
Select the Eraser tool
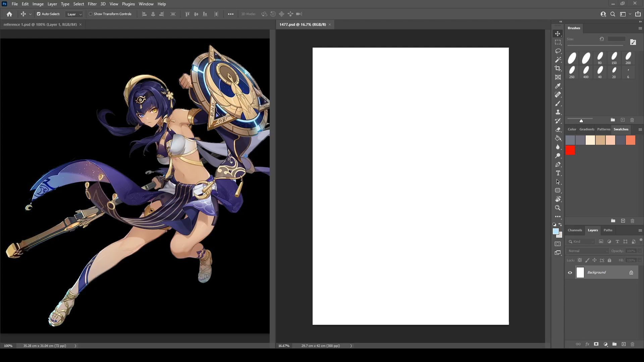558,130
